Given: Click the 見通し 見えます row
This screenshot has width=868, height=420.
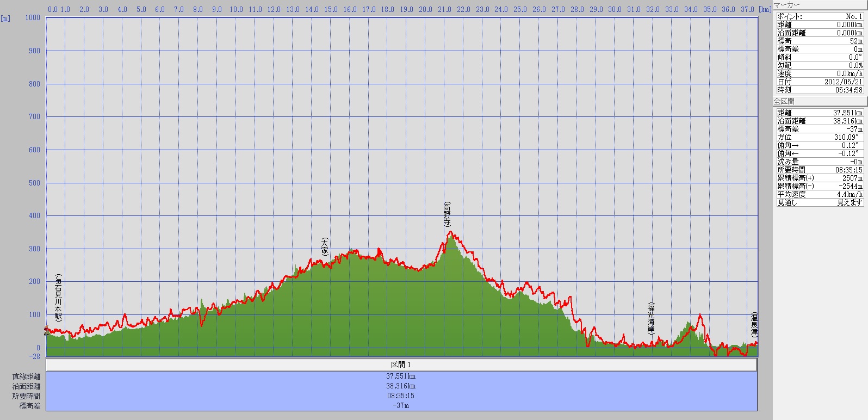Looking at the screenshot, I should point(820,202).
